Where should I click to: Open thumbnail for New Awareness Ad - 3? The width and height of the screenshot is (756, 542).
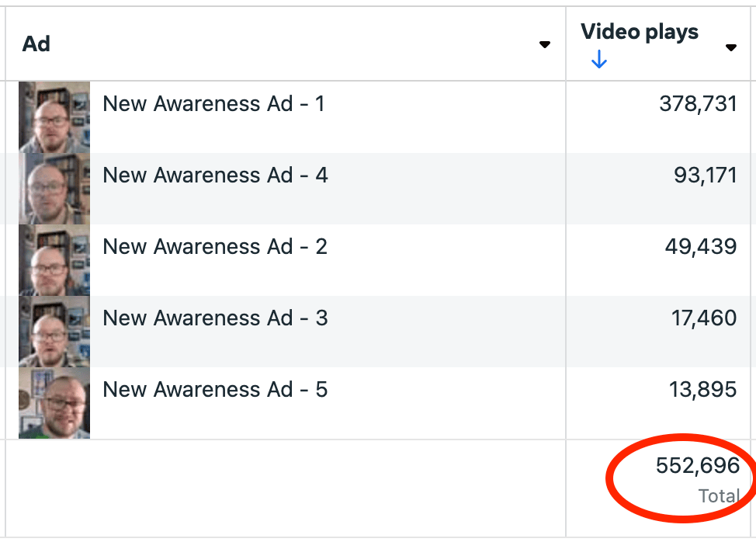[x=54, y=331]
